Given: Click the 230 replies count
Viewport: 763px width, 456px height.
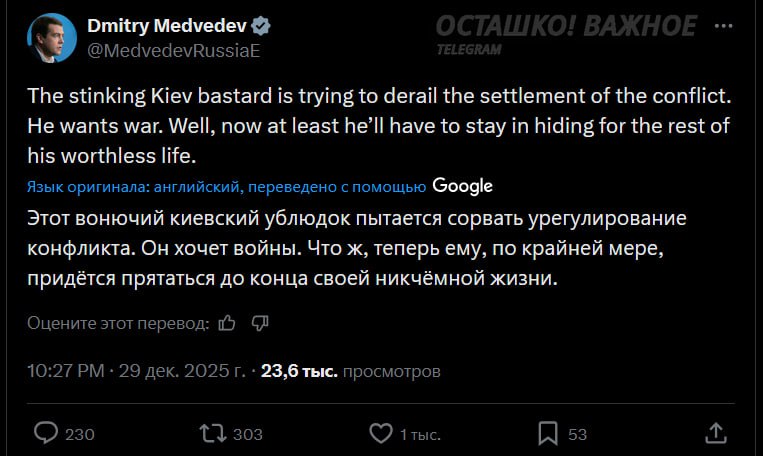Looking at the screenshot, I should (x=79, y=434).
